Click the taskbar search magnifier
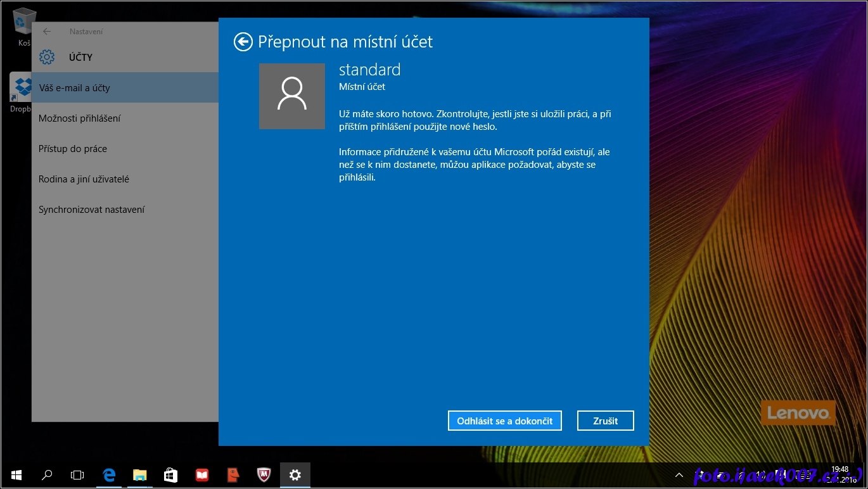Viewport: 868px width, 489px height. [x=47, y=475]
